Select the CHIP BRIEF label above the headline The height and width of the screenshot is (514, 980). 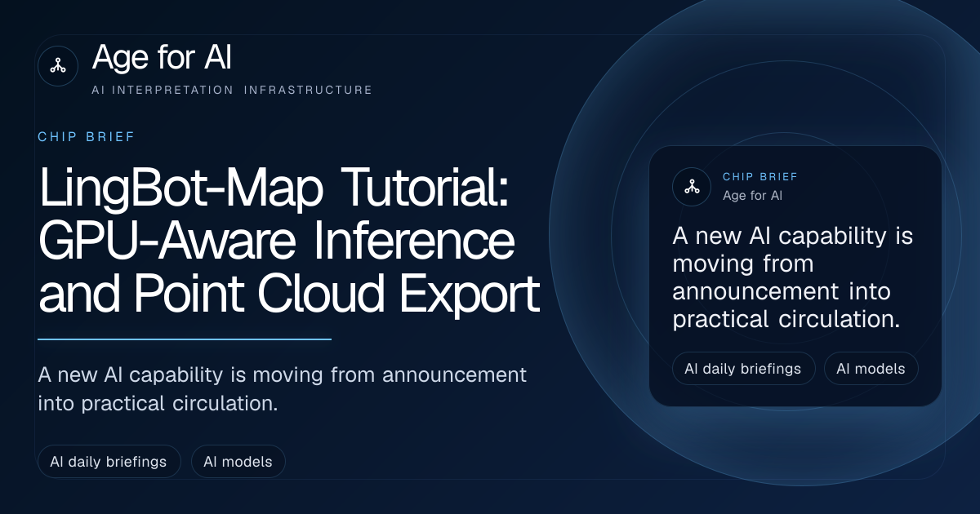click(87, 137)
